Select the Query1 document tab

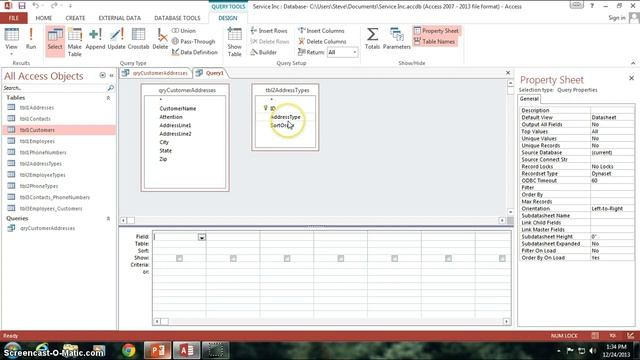[210, 73]
